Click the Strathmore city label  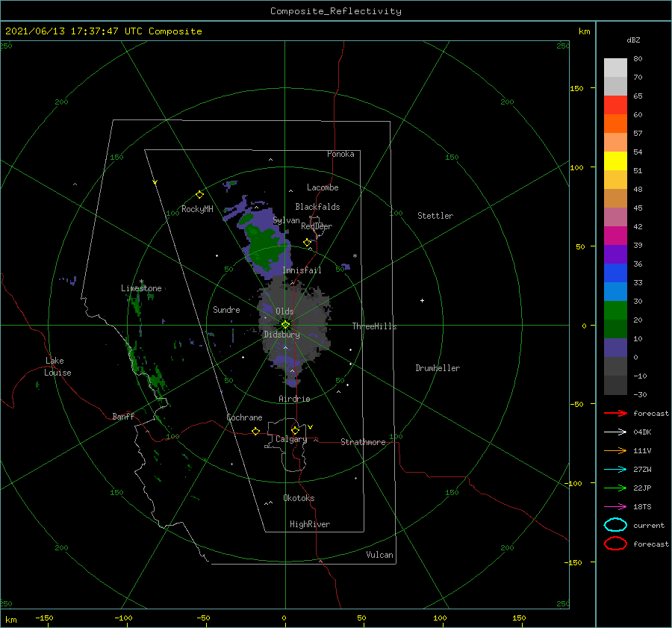[363, 442]
